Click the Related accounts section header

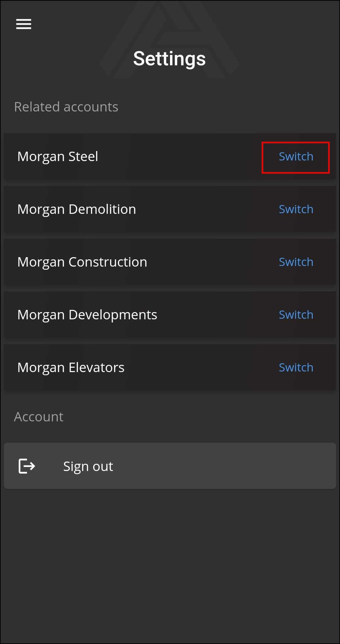pyautogui.click(x=66, y=107)
